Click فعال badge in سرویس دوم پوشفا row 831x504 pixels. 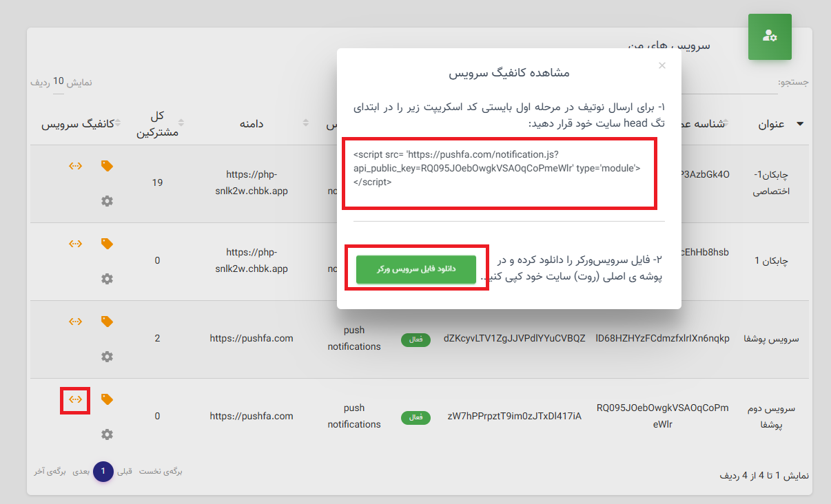pos(416,417)
